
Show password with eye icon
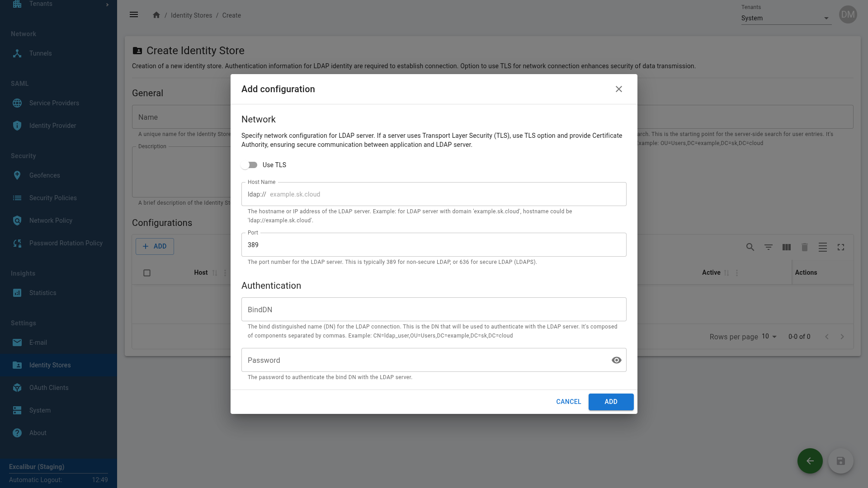(x=616, y=360)
